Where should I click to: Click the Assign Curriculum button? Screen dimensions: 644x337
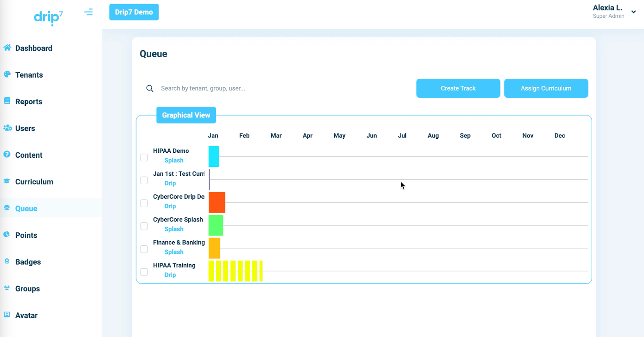546,88
